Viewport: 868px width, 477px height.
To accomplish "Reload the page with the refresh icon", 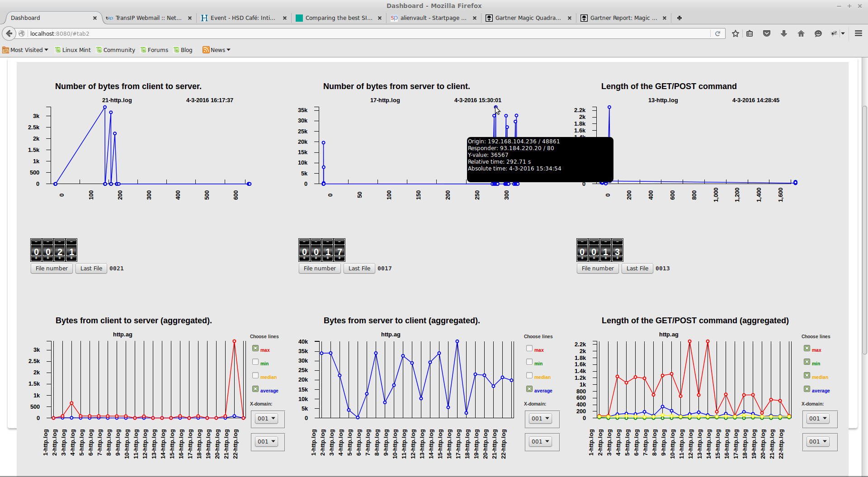I will pyautogui.click(x=717, y=33).
